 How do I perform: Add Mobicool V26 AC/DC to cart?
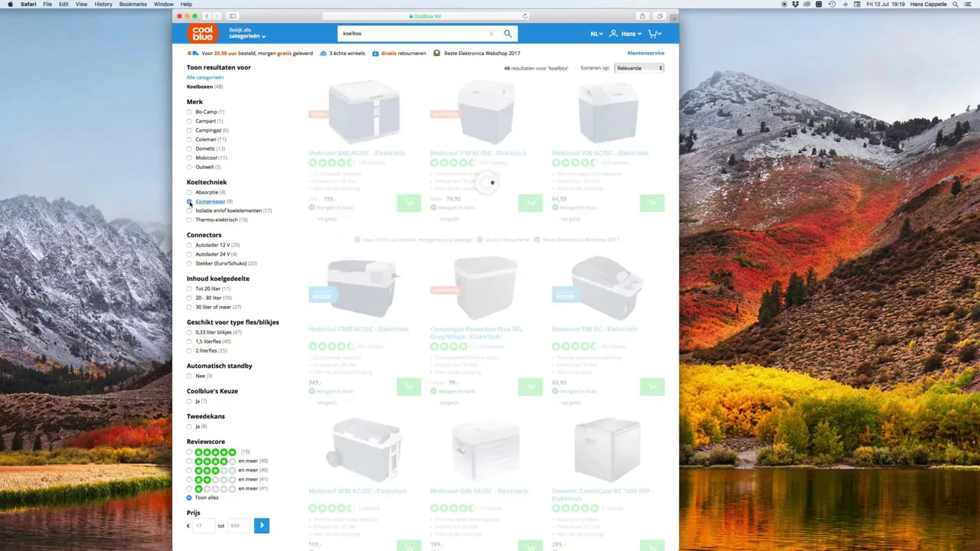point(652,203)
